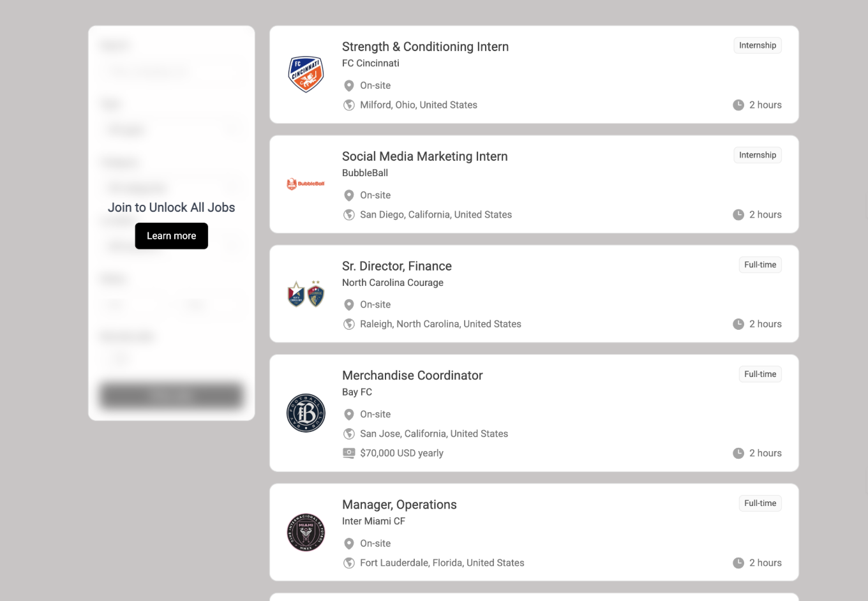The image size is (868, 601).
Task: Click Full-time tag on Inter Miami card
Action: (x=760, y=503)
